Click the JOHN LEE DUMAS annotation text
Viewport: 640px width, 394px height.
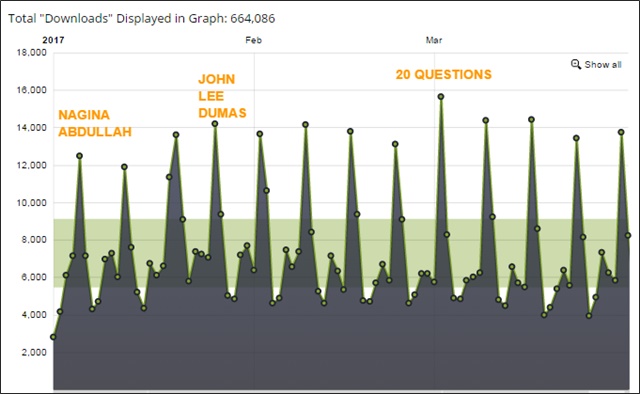[222, 96]
